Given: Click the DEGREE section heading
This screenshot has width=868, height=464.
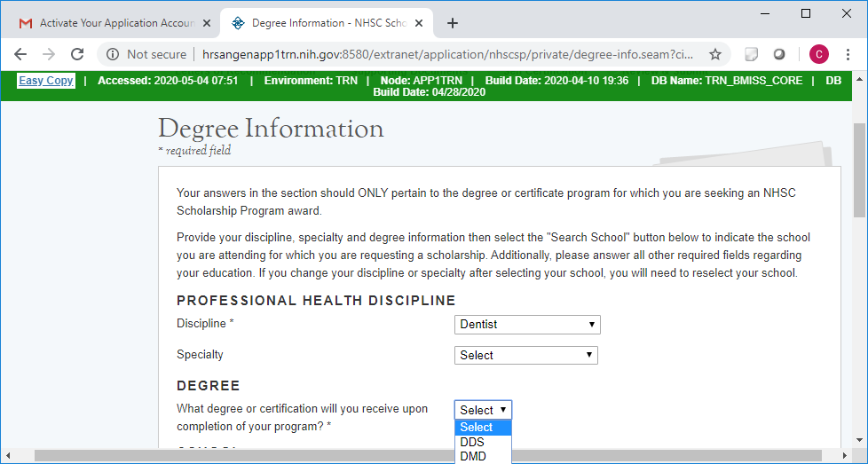Looking at the screenshot, I should pos(209,385).
